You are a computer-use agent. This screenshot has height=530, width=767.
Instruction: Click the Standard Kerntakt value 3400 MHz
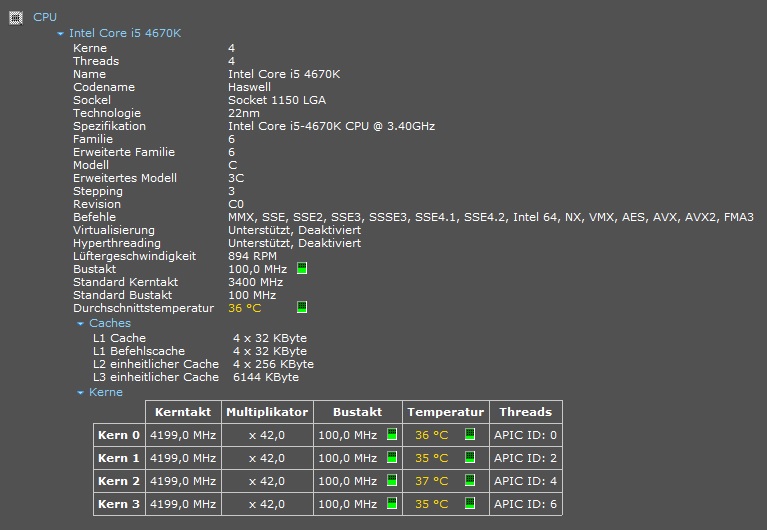(x=255, y=282)
